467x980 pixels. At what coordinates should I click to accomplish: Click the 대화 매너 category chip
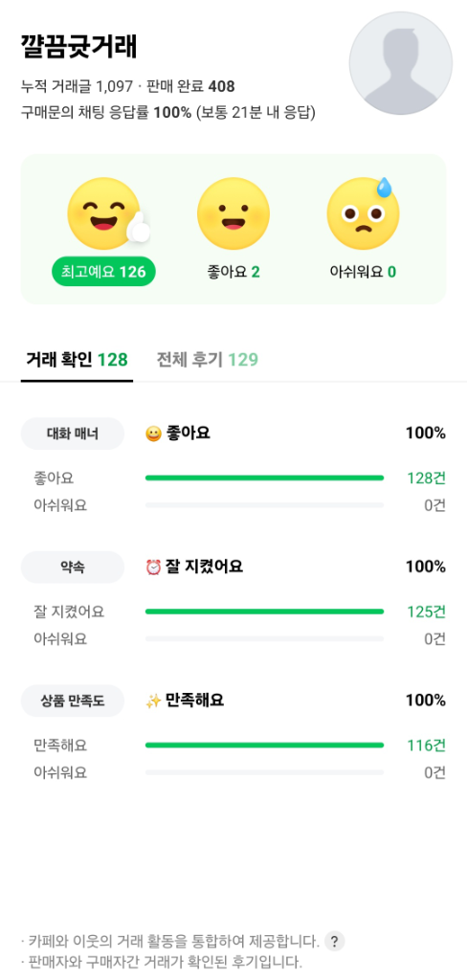[x=73, y=434]
